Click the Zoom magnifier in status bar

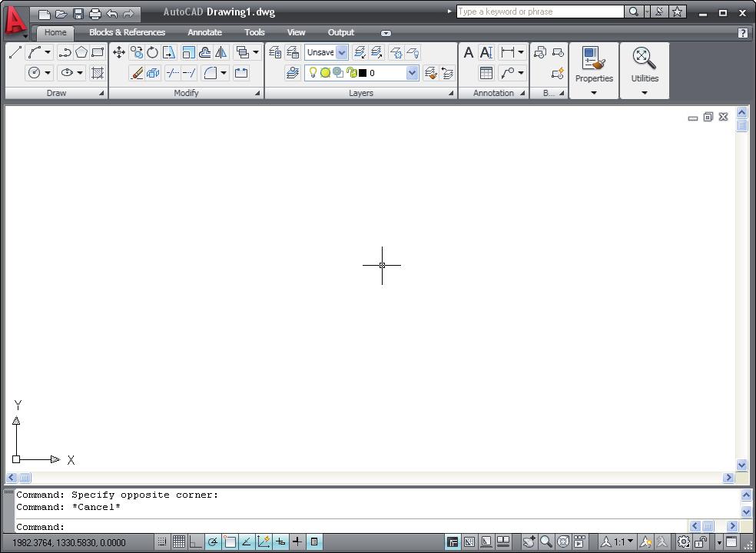click(545, 542)
